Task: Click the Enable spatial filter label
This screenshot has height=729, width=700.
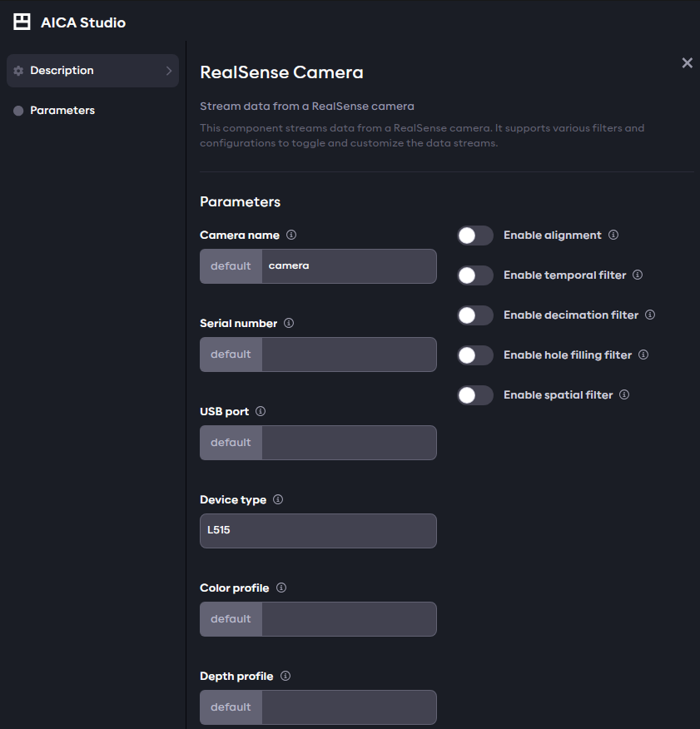Action: tap(559, 395)
